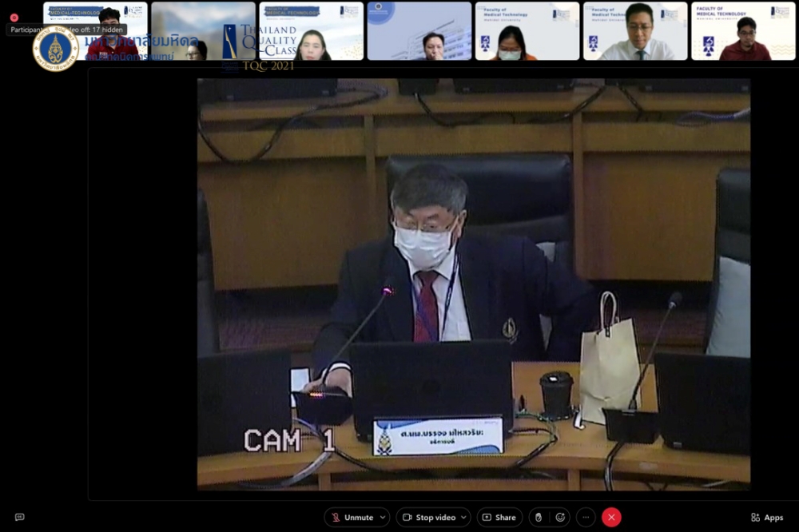Open the more options ellipsis menu

point(586,518)
